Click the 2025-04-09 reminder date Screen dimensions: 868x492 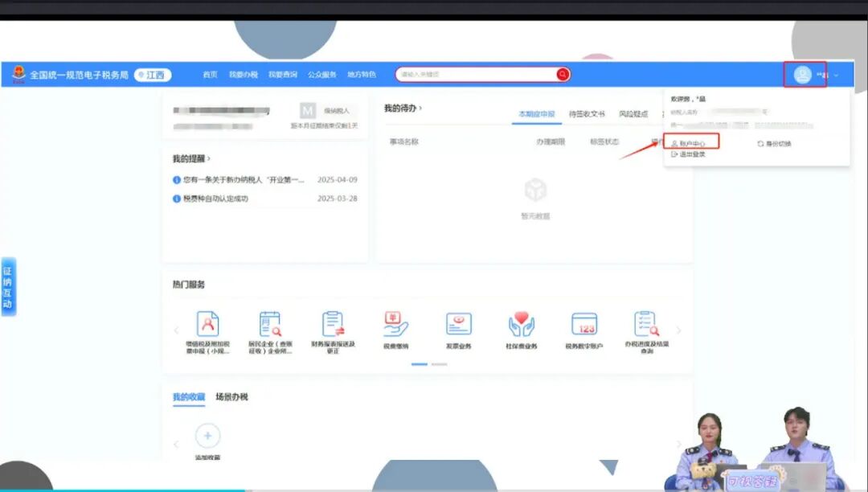pos(337,180)
